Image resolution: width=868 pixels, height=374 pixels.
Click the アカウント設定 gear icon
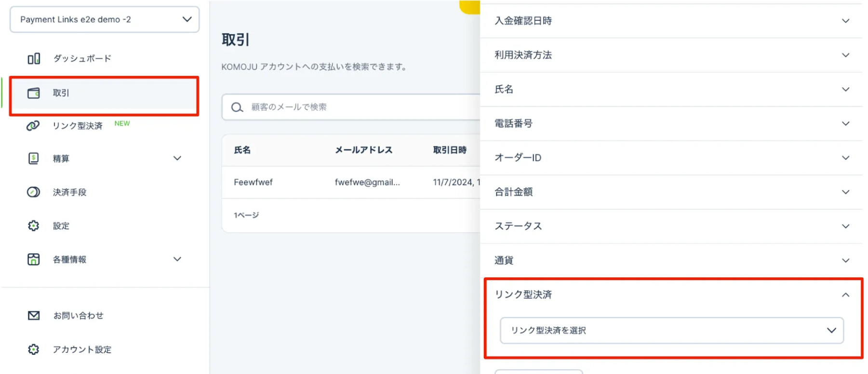pyautogui.click(x=33, y=349)
